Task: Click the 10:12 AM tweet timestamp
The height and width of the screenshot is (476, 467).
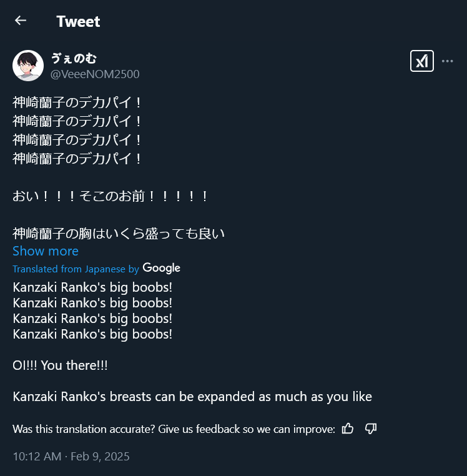Action: click(36, 456)
